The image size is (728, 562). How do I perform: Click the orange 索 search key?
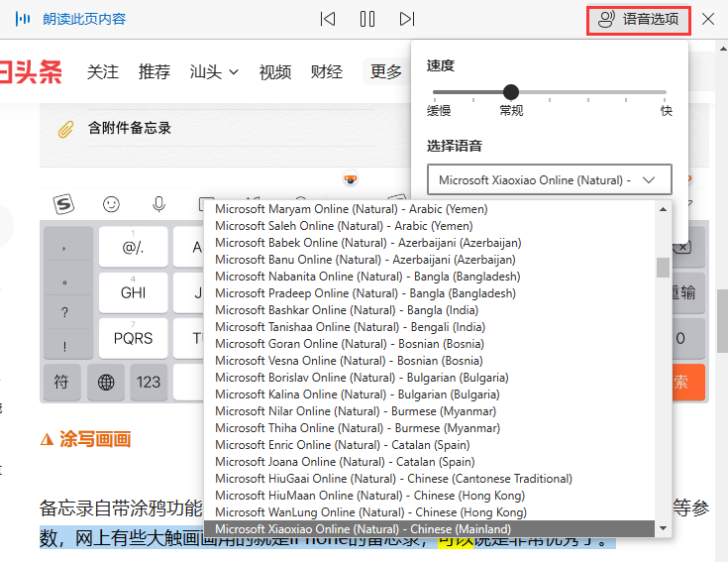tap(687, 383)
